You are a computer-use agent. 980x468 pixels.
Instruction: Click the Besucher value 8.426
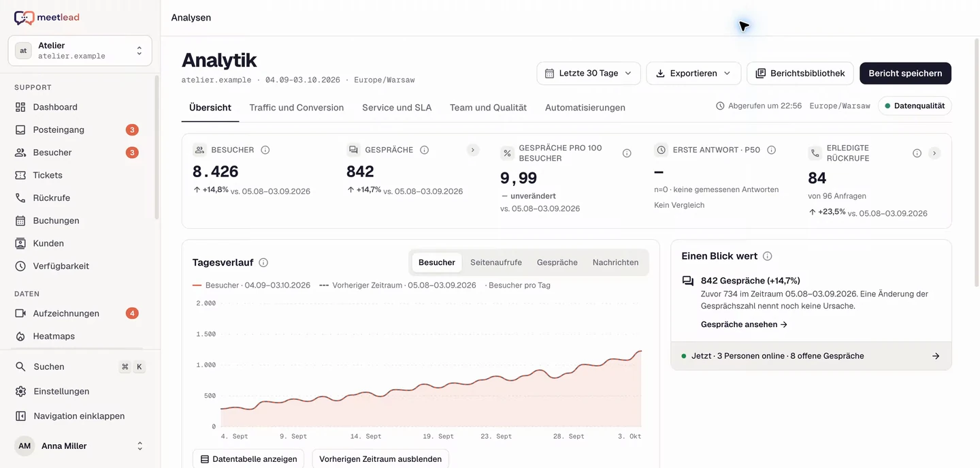[x=216, y=171]
